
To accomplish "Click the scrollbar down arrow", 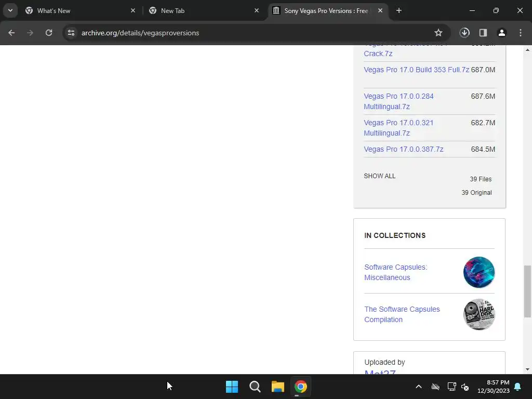I will [527, 369].
